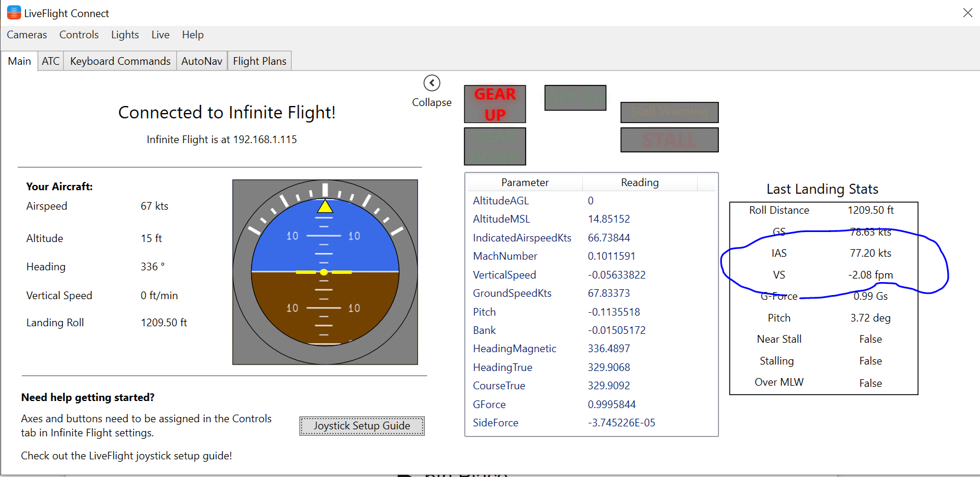This screenshot has height=477, width=980.
Task: Select the SideForce parameter
Action: [496, 423]
